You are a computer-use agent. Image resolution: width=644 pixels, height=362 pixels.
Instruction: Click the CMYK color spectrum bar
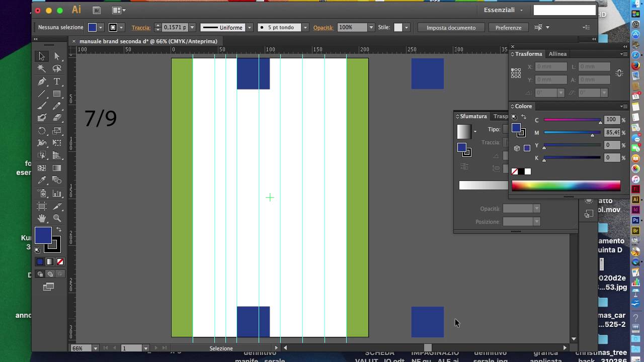point(566,186)
